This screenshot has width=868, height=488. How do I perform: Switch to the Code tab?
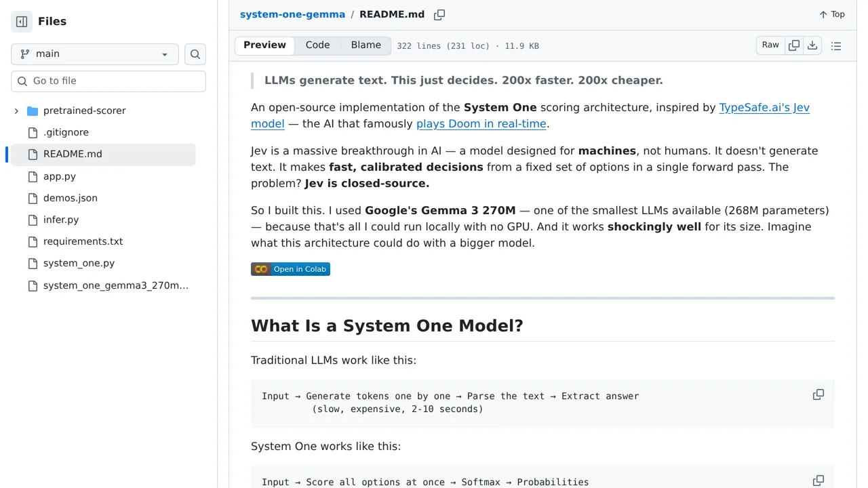pyautogui.click(x=317, y=45)
